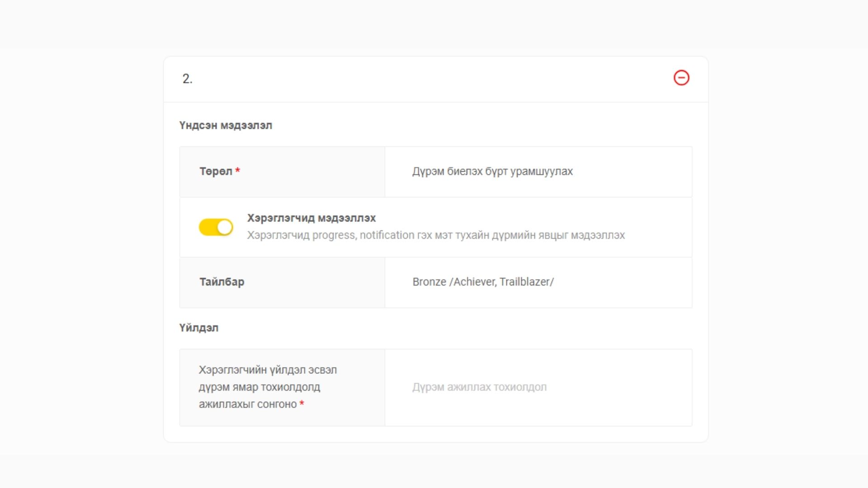Click the Тайлбар field label
Screen dimensions: 868x488
(x=222, y=282)
